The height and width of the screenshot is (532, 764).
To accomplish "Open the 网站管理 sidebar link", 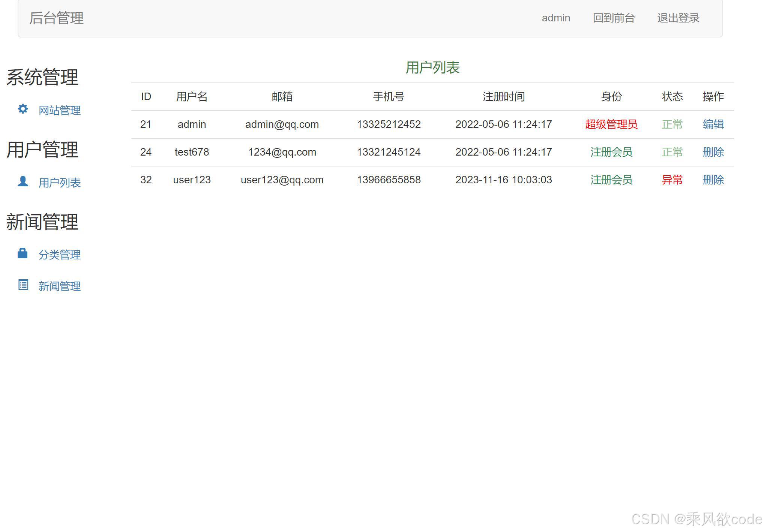I will (59, 111).
